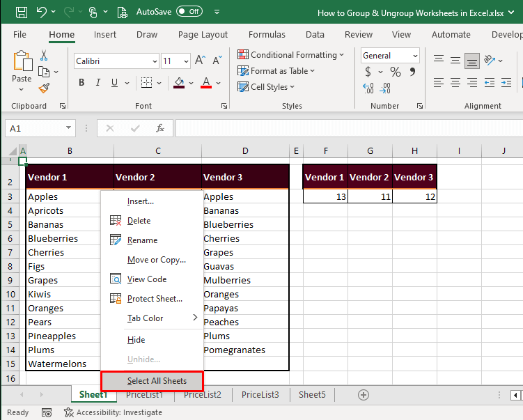This screenshot has width=523, height=420.
Task: Click the Save icon in title bar
Action: (22, 12)
